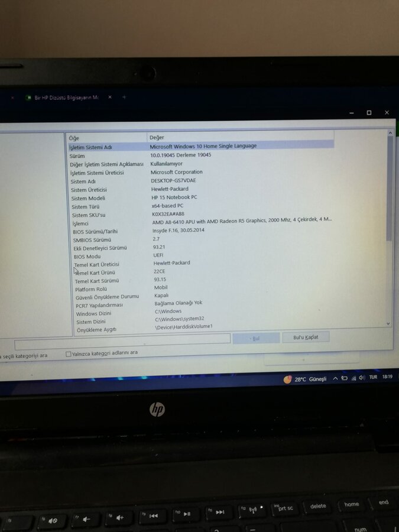This screenshot has height=532, width=399.
Task: Select the BIOS Modu row
Action: [87, 257]
